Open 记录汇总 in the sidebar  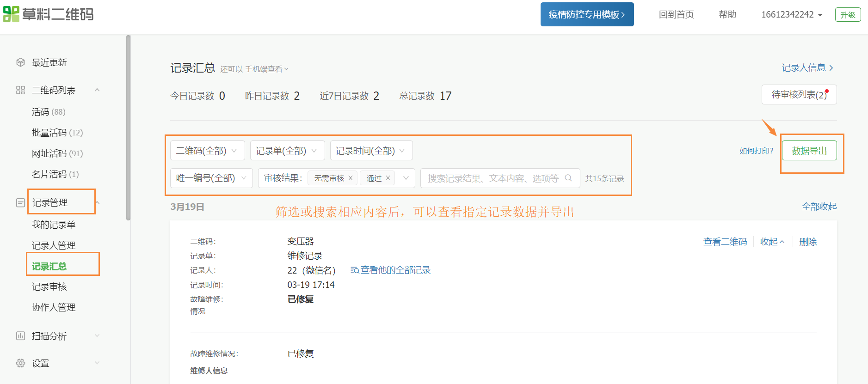pyautogui.click(x=49, y=267)
